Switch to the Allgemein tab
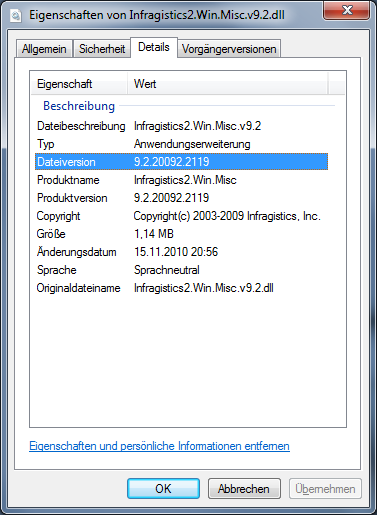The height and width of the screenshot is (515, 377). pyautogui.click(x=44, y=49)
